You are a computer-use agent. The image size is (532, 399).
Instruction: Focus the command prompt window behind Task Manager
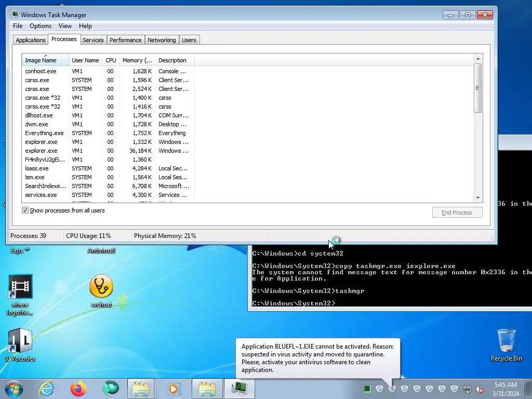pyautogui.click(x=390, y=278)
